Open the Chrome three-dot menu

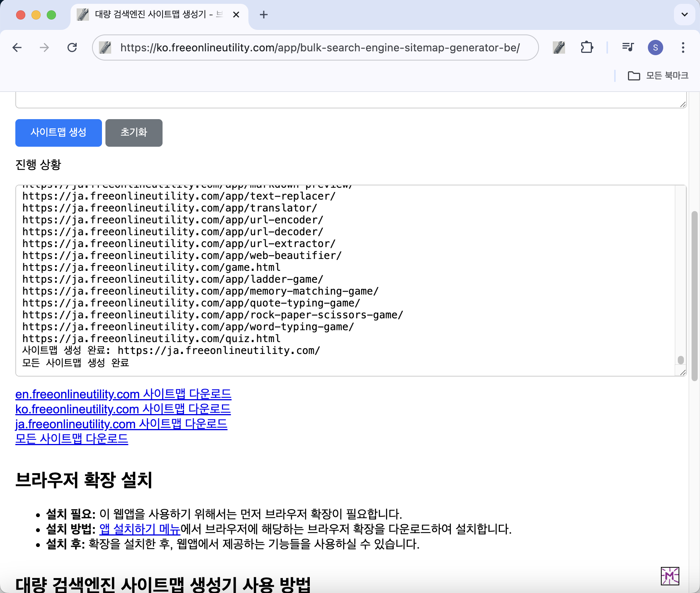683,48
